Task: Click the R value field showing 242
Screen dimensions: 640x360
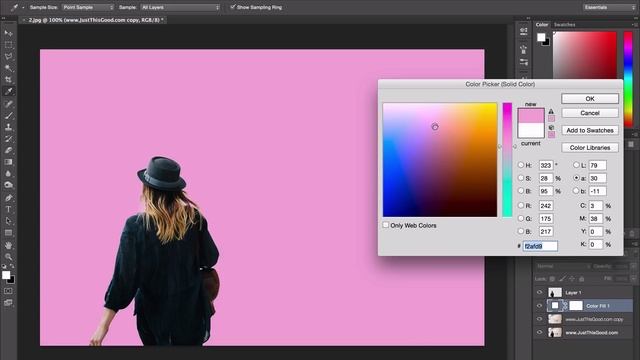Action: click(546, 206)
